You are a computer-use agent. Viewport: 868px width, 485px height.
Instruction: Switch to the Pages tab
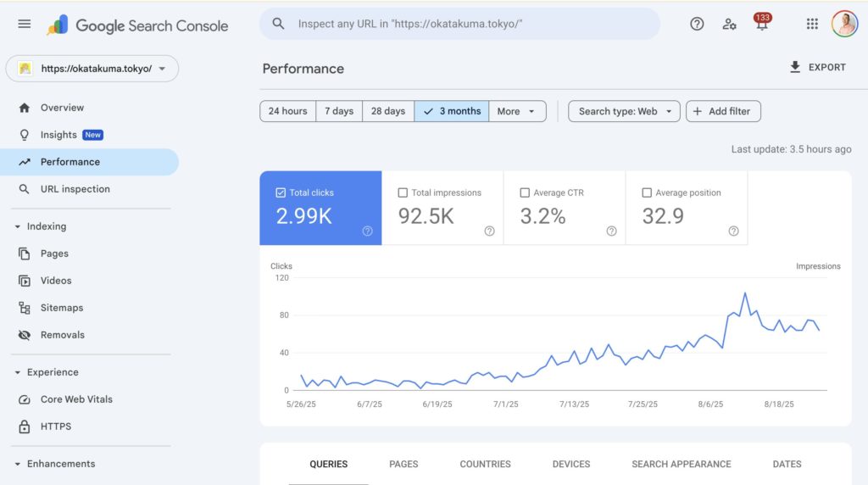point(403,464)
